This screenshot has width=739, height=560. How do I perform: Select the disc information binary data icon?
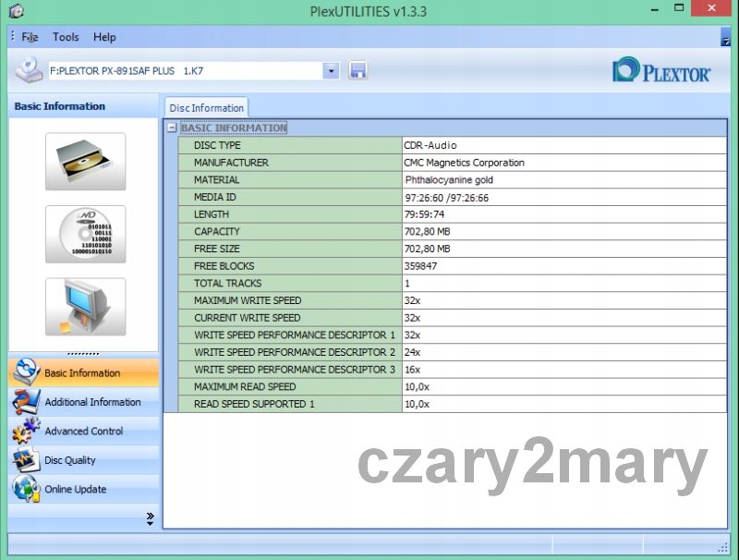pyautogui.click(x=85, y=234)
